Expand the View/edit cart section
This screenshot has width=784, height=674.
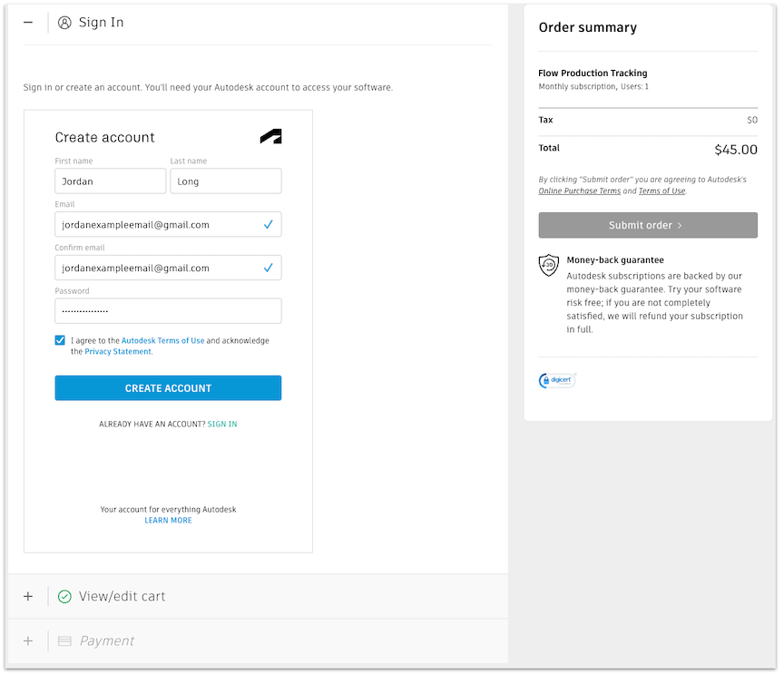click(x=28, y=597)
